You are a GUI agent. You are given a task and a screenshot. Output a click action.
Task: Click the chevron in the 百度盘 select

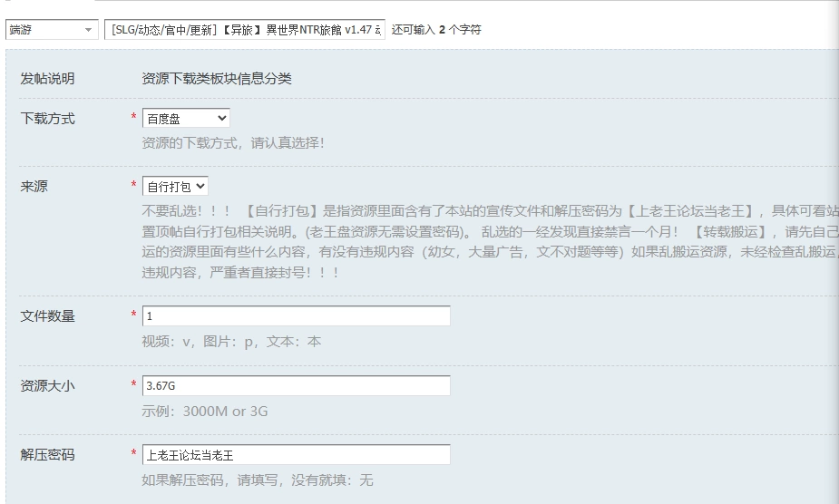coord(222,118)
